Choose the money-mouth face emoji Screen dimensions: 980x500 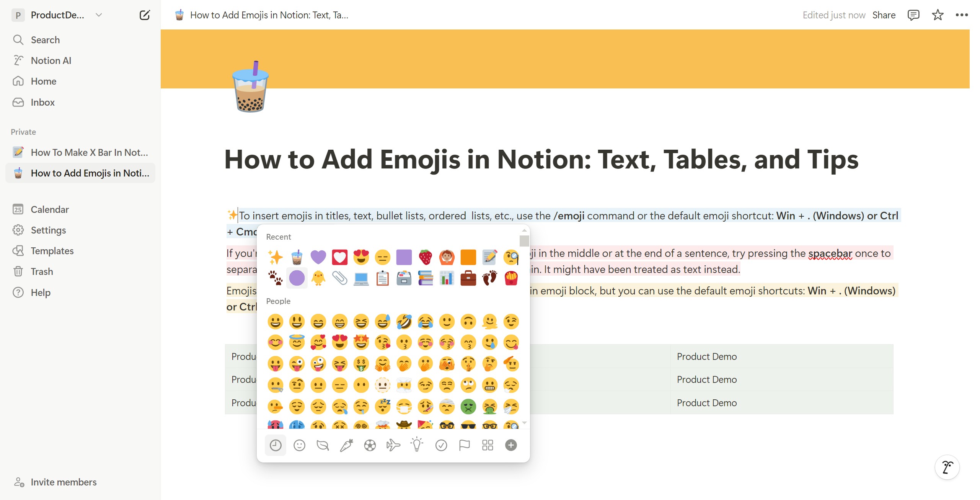pos(361,364)
